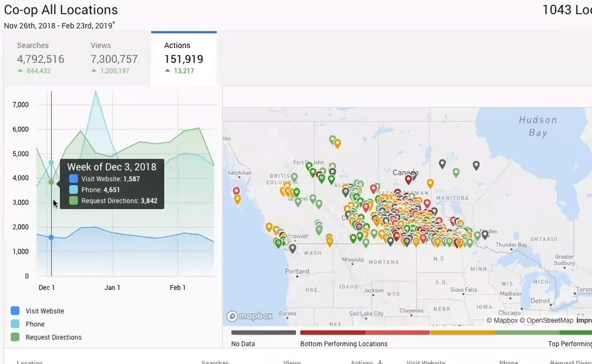Switch to the Searches metric tab
Screen dimensions: 592x364
pyautogui.click(x=41, y=58)
